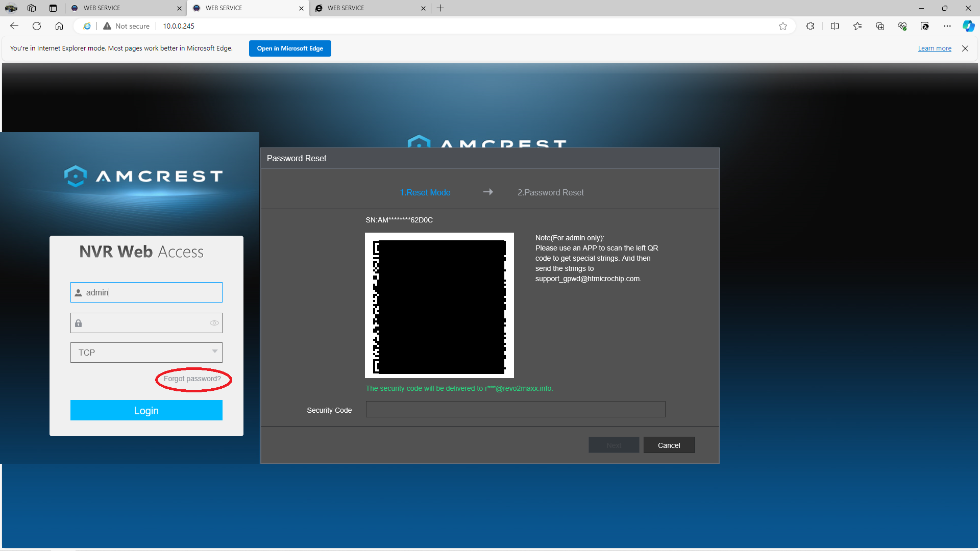Click the Security Code input field

coord(516,409)
